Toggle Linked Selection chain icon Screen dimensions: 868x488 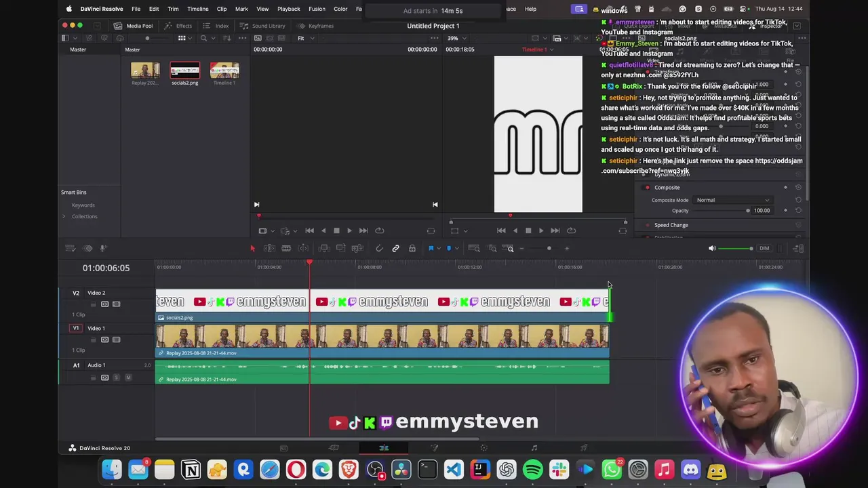(395, 249)
